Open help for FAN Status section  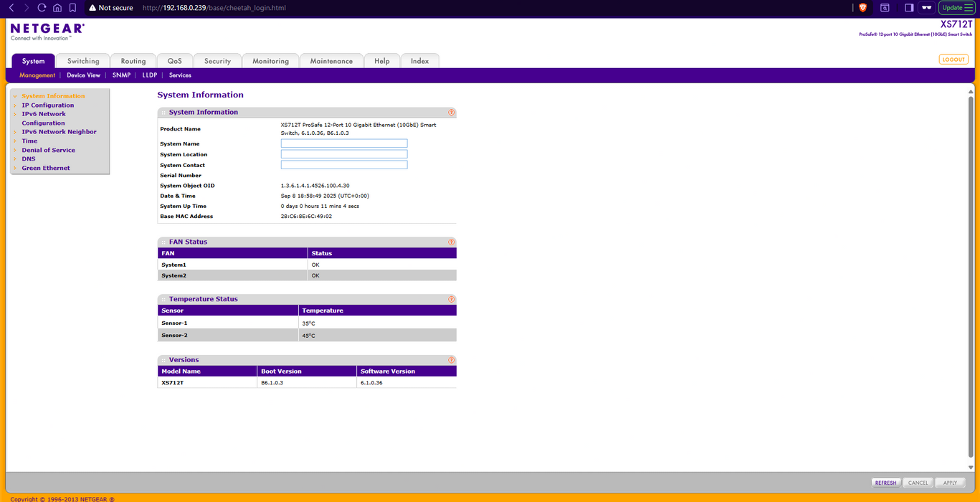click(451, 242)
